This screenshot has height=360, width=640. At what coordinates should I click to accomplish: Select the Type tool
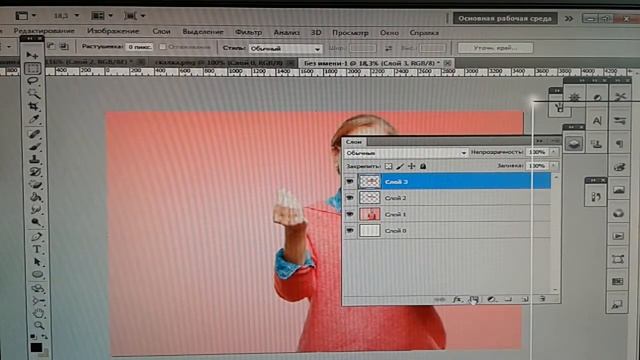coord(37,249)
